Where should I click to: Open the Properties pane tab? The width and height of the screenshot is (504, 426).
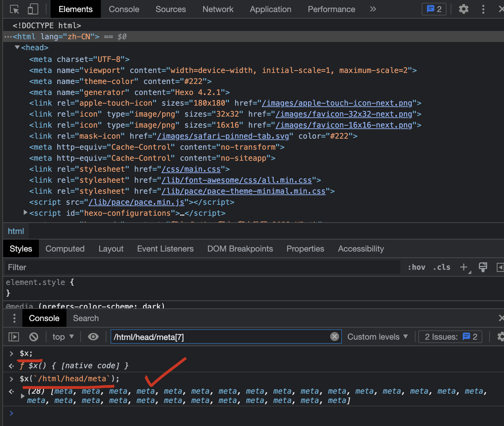pyautogui.click(x=305, y=249)
